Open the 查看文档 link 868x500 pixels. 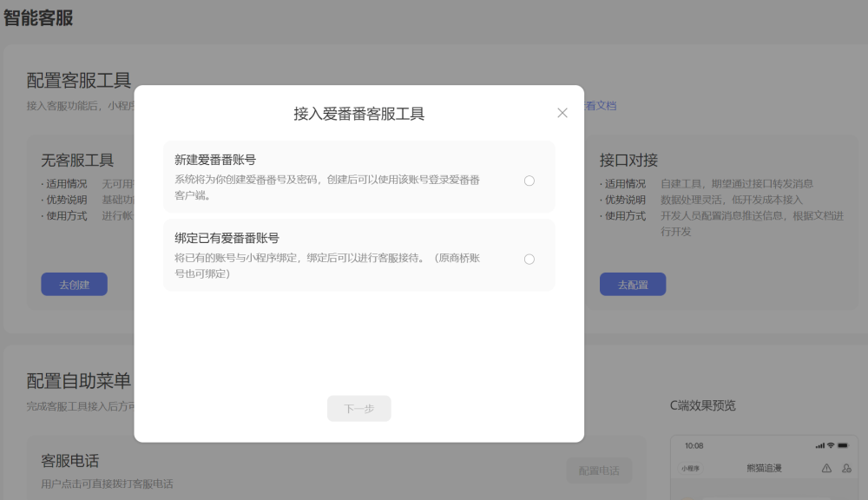(600, 106)
